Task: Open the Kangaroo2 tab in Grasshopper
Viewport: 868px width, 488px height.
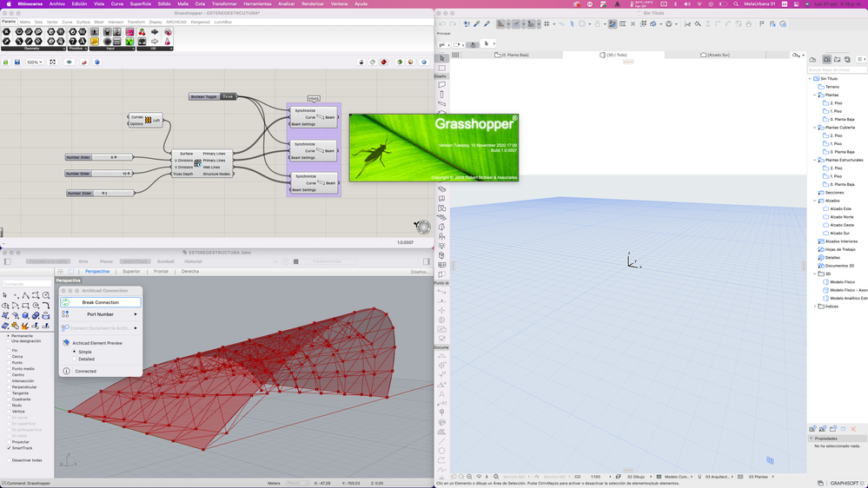Action: (201, 22)
